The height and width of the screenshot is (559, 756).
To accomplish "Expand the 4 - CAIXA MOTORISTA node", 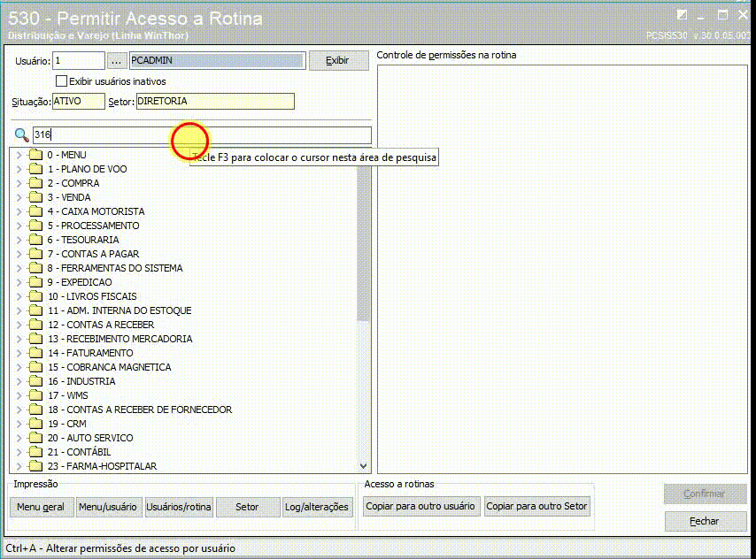I will (19, 211).
